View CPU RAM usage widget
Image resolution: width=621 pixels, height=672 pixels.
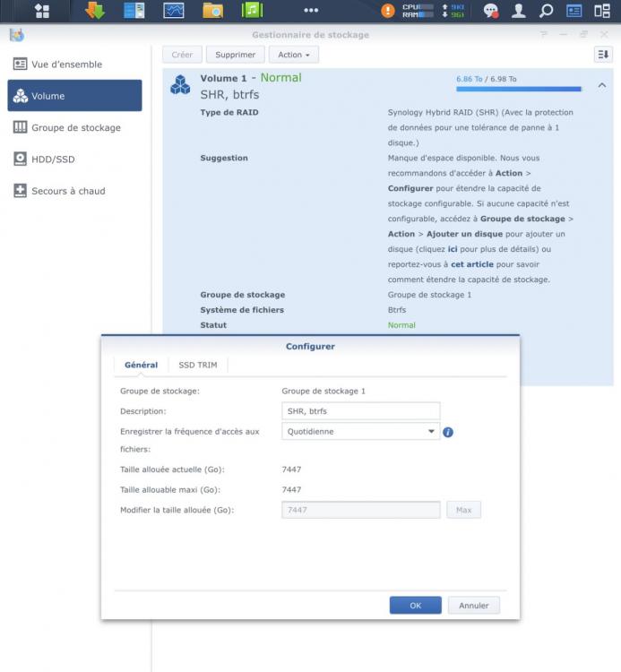point(418,11)
